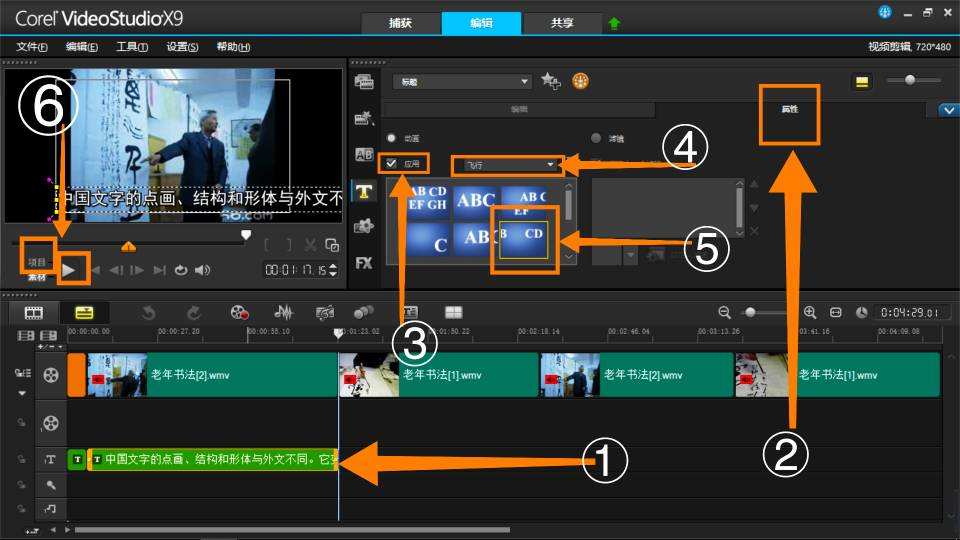Image resolution: width=960 pixels, height=540 pixels.
Task: Fit project in timeline window icon
Action: [836, 313]
